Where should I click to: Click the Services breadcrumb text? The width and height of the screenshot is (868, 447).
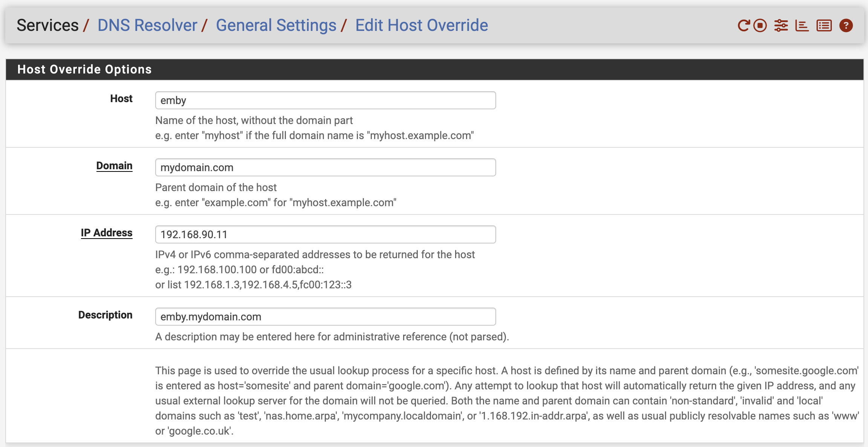47,26
